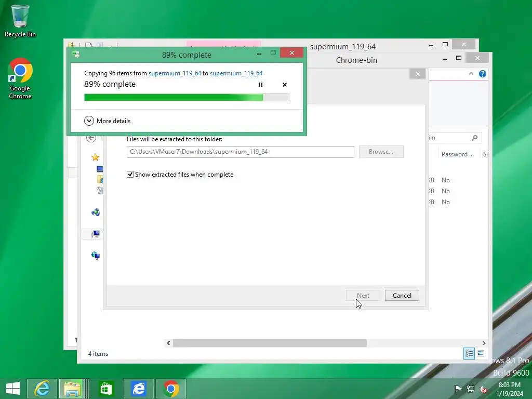Click the Next button in extract wizard
532x399 pixels.
363,296
